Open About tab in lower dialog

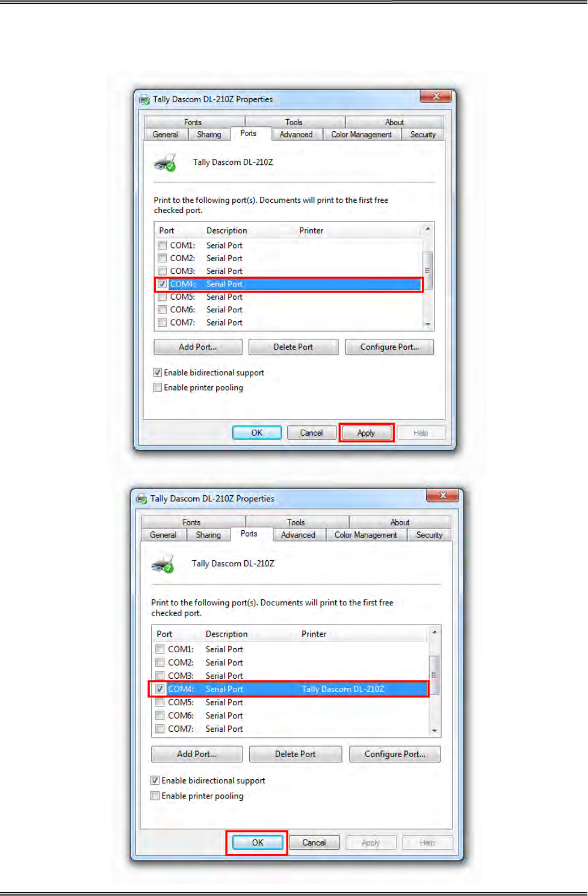pyautogui.click(x=400, y=522)
